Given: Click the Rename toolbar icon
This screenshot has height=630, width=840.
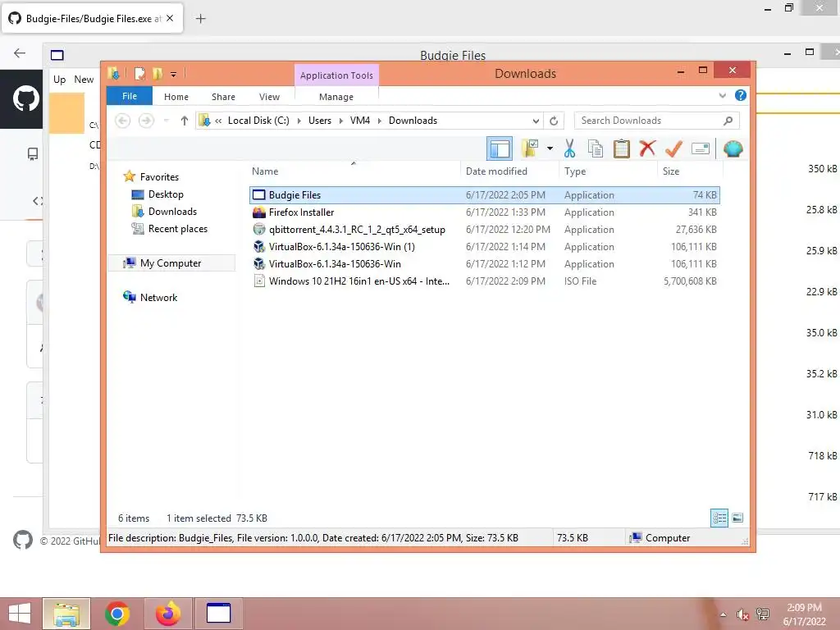Looking at the screenshot, I should tap(701, 148).
